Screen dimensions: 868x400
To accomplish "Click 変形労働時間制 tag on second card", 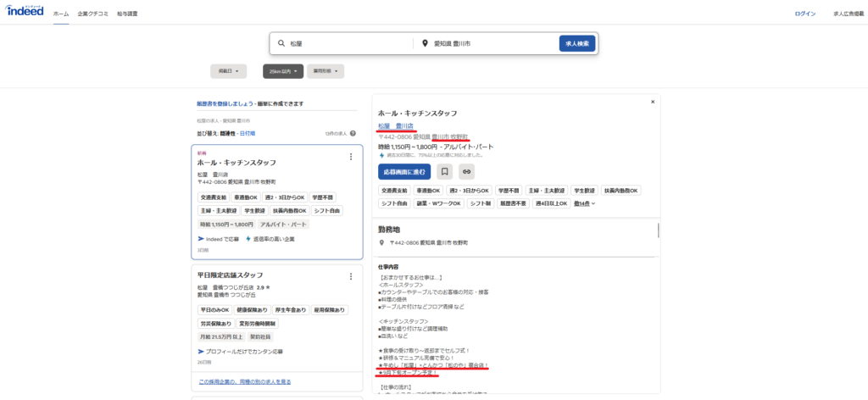I will click(x=258, y=323).
